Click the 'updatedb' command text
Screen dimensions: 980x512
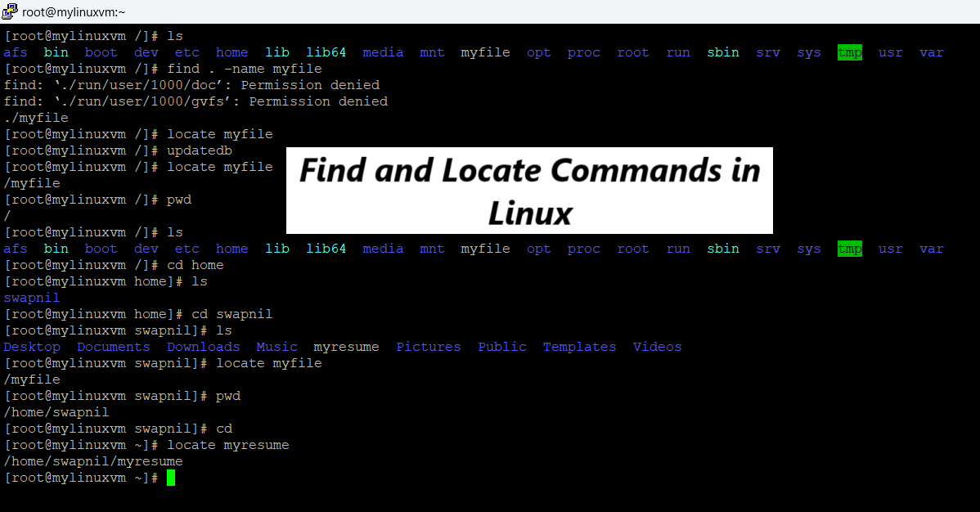(200, 150)
